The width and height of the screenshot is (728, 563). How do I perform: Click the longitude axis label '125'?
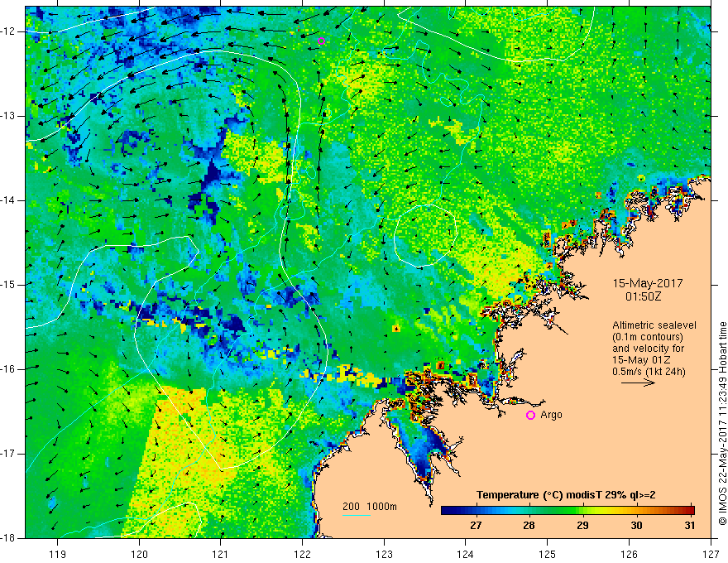548,554
